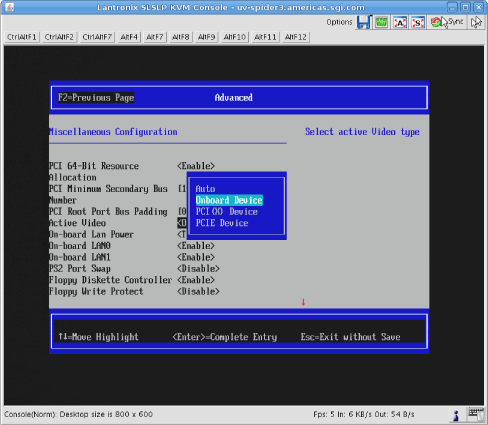The width and height of the screenshot is (488, 425).
Task: Click the PCI Minimum Secondary Bus label
Action: tap(108, 189)
